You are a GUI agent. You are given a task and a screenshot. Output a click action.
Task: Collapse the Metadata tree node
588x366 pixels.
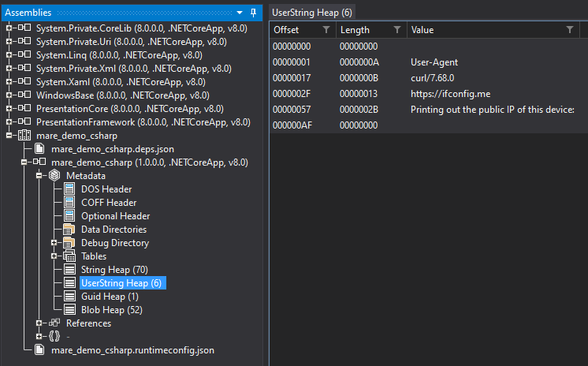[39, 176]
